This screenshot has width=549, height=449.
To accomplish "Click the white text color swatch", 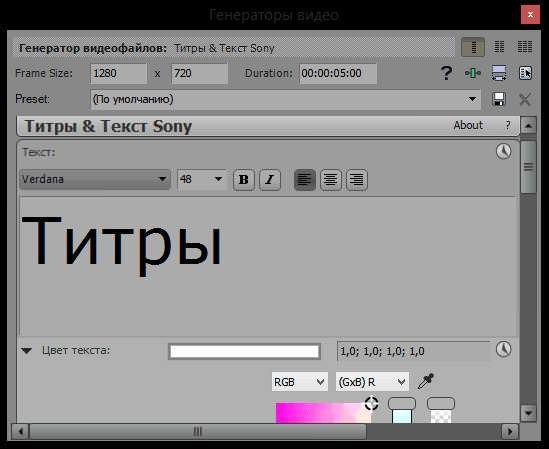I will click(x=244, y=351).
